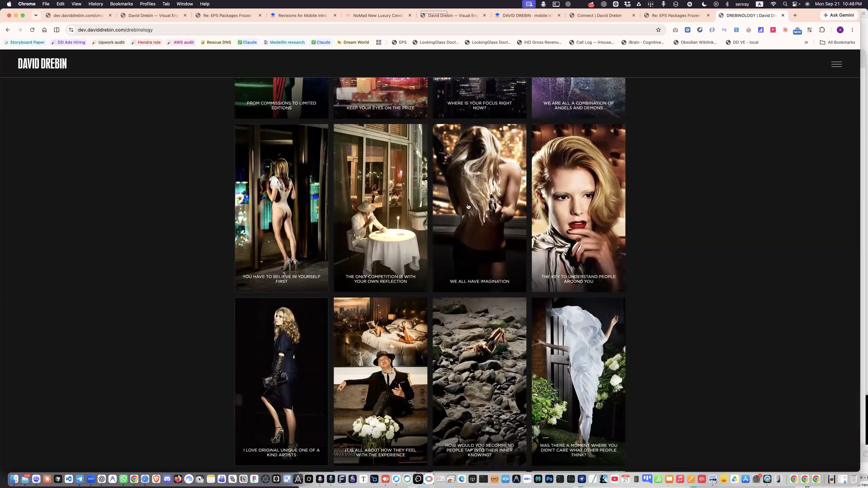Open the Bookmarks menu in menu bar
This screenshot has width=868, height=488.
pyautogui.click(x=121, y=4)
